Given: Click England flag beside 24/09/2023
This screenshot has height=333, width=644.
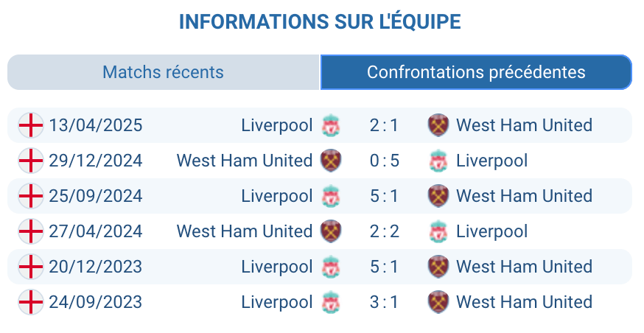Looking at the screenshot, I should 30,302.
